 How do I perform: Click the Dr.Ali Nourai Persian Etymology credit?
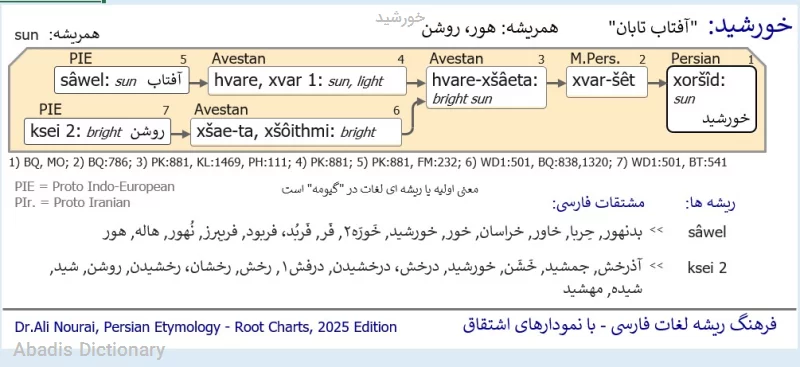206,327
